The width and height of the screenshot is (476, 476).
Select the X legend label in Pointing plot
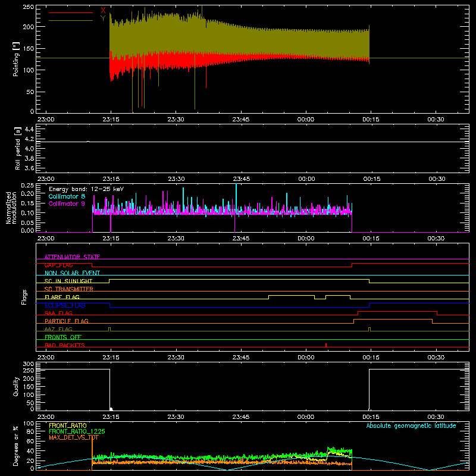(x=103, y=11)
